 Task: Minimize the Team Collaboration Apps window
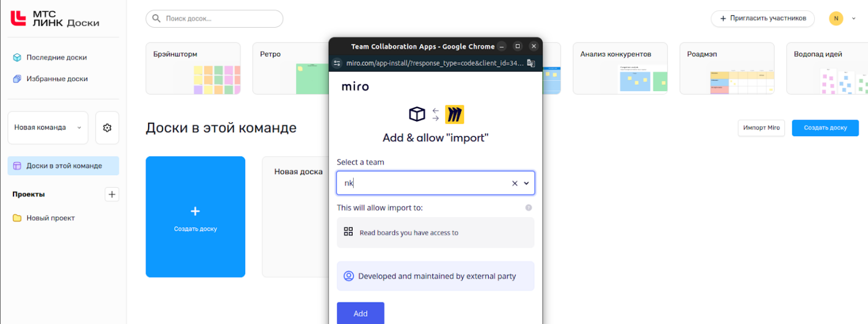[x=502, y=46]
